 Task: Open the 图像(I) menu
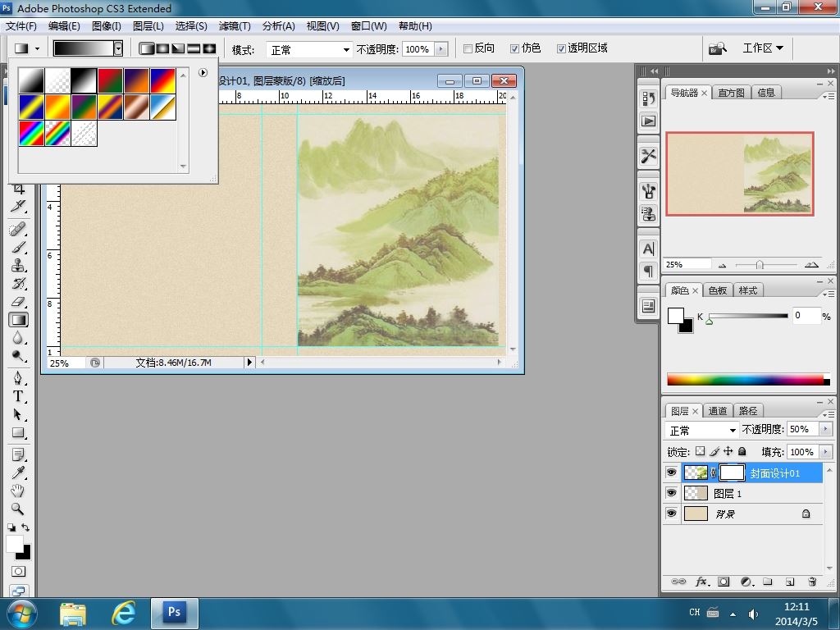(107, 26)
